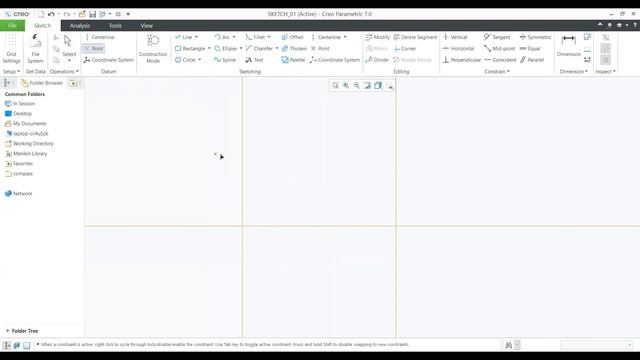Viewport: 640px width, 360px height.
Task: Select the datum Centerline tool
Action: (100, 37)
